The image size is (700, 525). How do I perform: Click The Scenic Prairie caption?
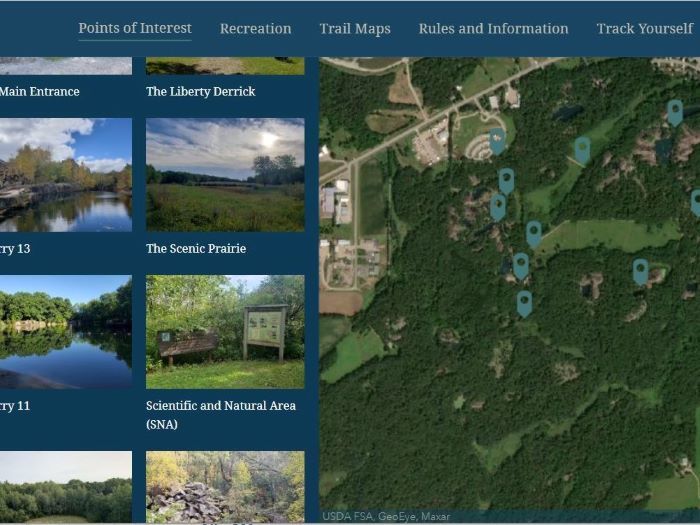(x=196, y=249)
